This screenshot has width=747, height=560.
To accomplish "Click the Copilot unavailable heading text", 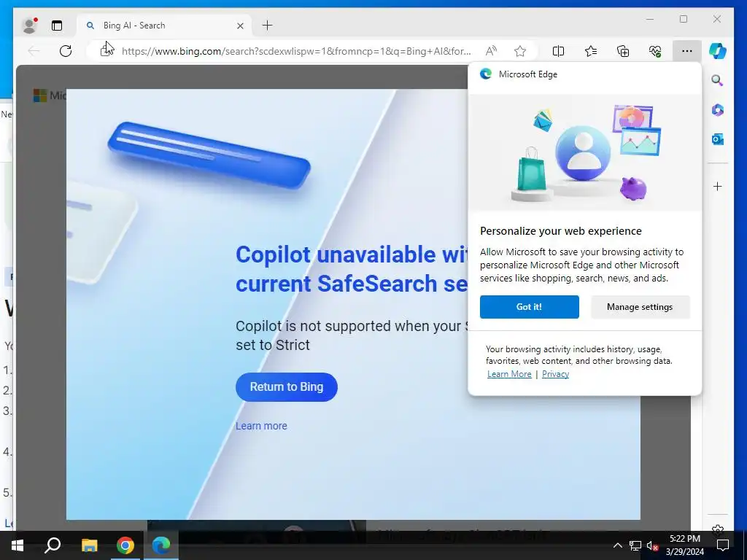I will [x=352, y=269].
